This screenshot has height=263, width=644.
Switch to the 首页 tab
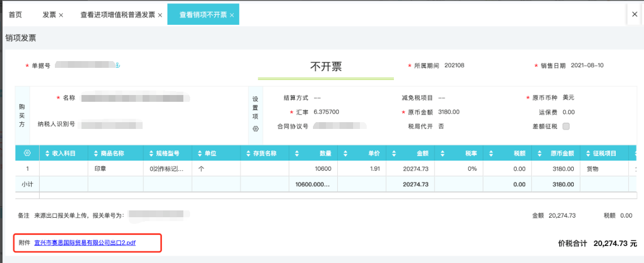tap(15, 15)
